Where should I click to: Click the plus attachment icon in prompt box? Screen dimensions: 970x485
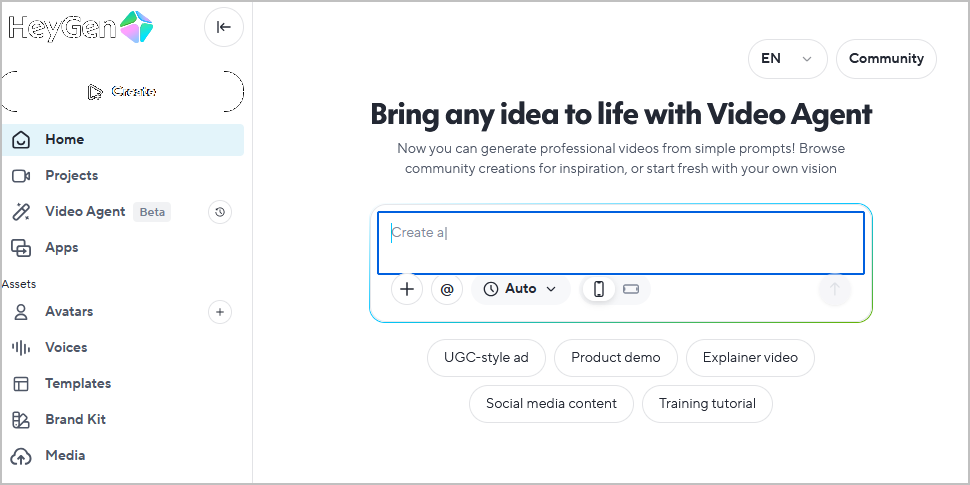pyautogui.click(x=406, y=289)
